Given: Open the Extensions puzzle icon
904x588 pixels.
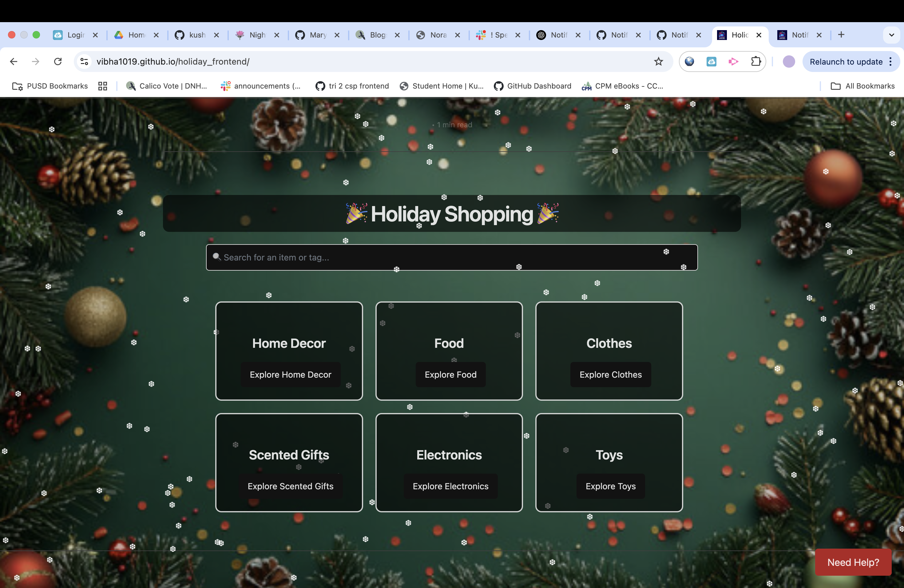Looking at the screenshot, I should [756, 62].
